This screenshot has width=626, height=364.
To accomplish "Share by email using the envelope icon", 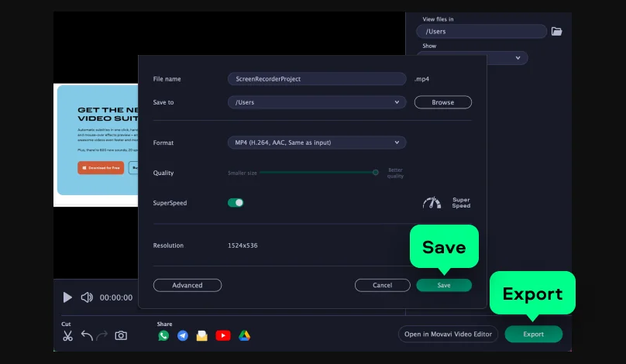I will (x=202, y=335).
